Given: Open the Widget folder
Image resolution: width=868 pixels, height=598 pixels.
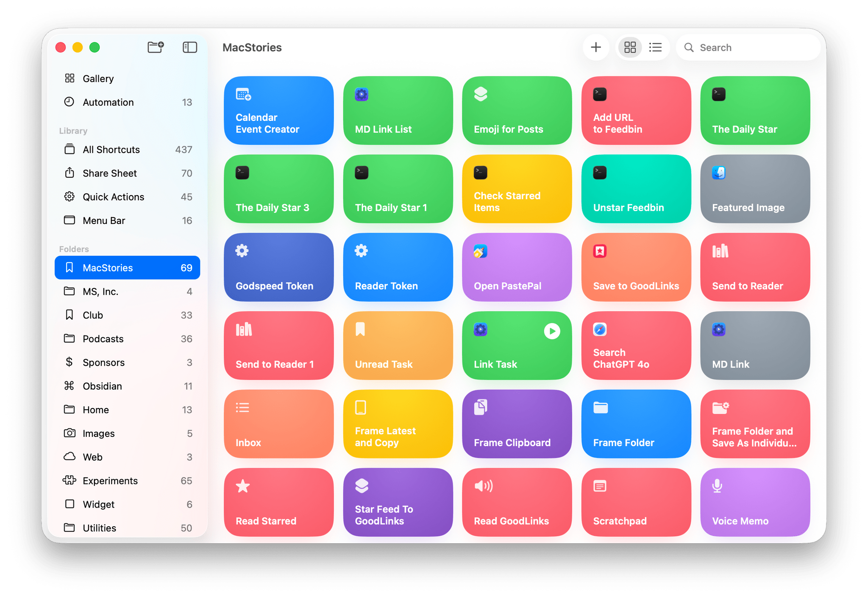Looking at the screenshot, I should pos(127,504).
